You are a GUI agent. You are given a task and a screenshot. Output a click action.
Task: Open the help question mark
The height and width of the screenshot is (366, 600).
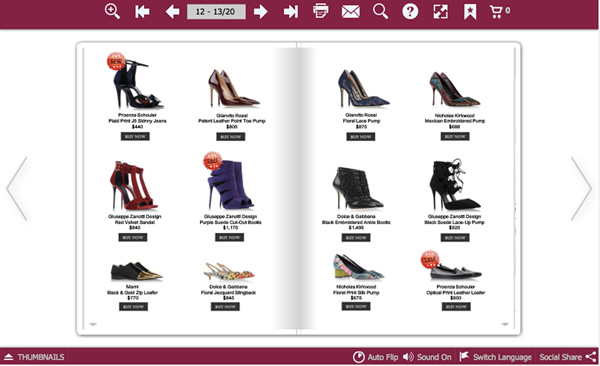point(410,11)
